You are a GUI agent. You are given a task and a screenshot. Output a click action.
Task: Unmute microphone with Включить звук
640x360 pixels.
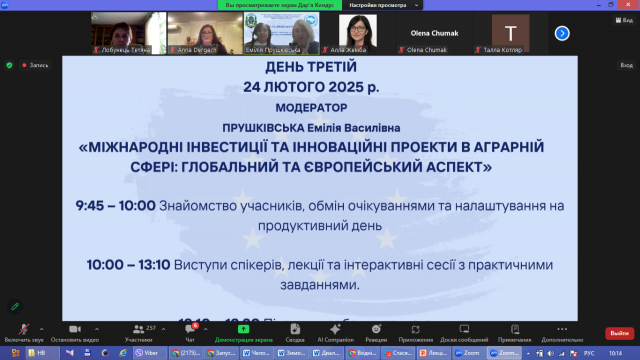click(24, 333)
